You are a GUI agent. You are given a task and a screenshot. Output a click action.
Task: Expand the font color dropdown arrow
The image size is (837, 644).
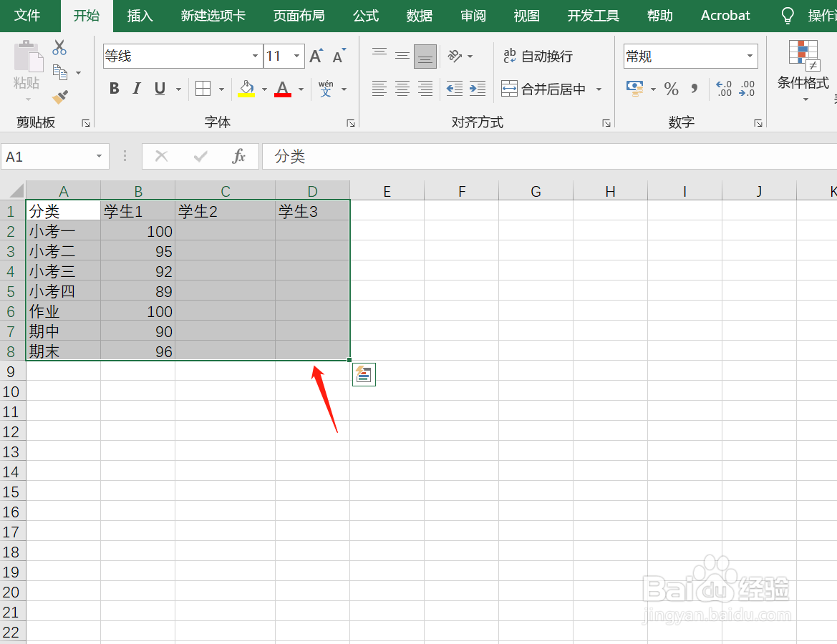tap(301, 89)
